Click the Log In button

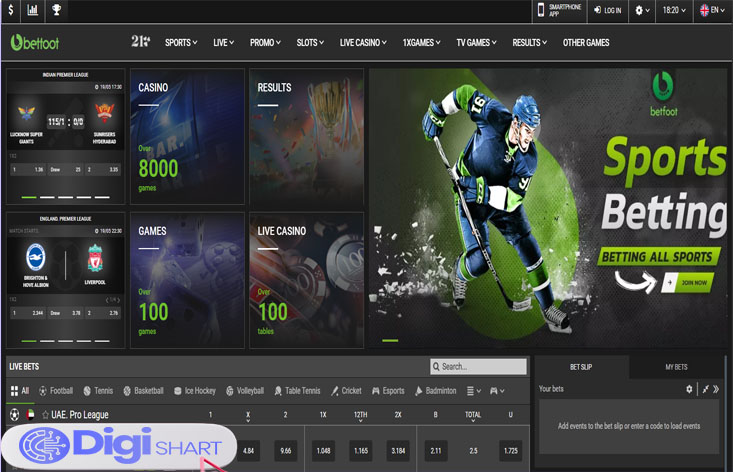pos(607,10)
